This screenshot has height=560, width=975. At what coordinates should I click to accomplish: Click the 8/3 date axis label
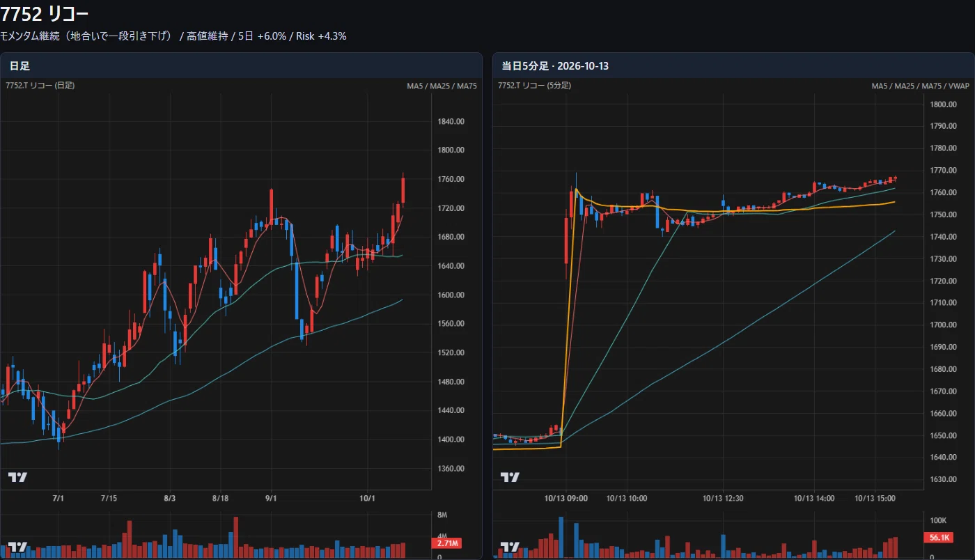(169, 499)
